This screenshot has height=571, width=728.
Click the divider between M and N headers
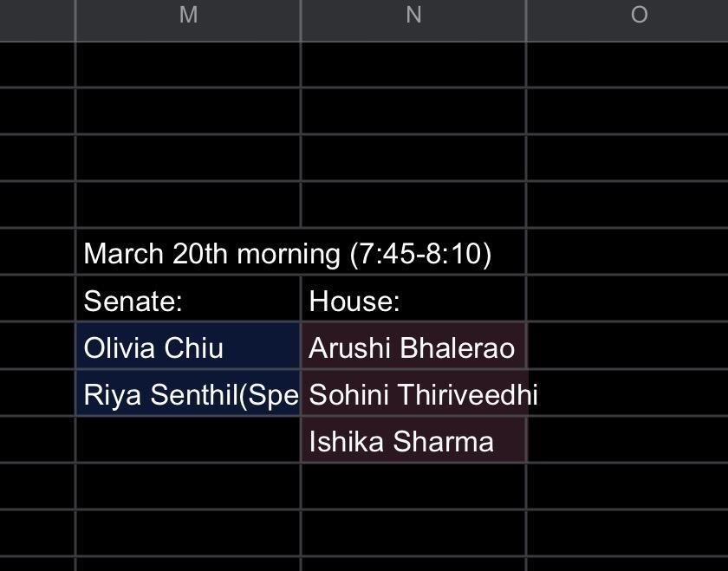pos(301,15)
